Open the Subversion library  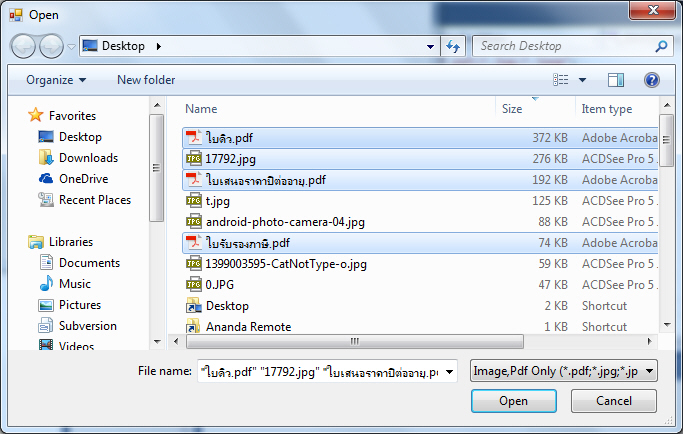click(88, 326)
